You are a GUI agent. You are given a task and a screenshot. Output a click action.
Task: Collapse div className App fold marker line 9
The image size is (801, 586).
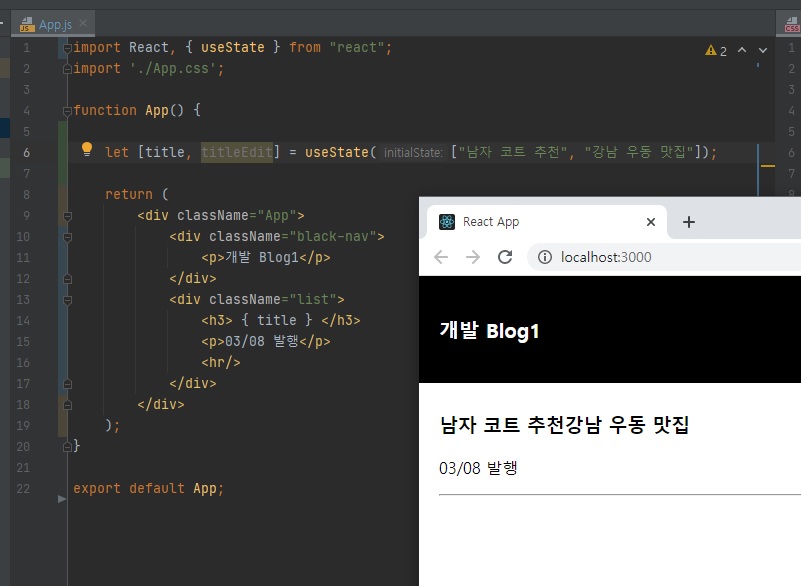67,216
